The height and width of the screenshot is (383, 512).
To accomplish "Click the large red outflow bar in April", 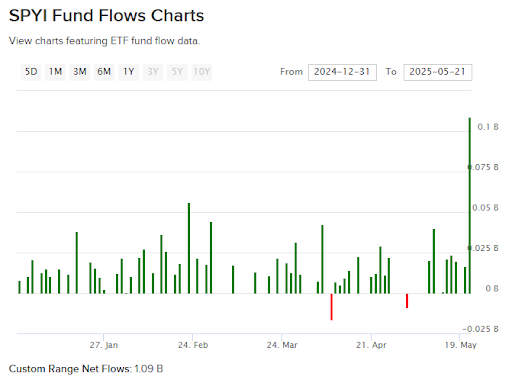I will pos(331,307).
